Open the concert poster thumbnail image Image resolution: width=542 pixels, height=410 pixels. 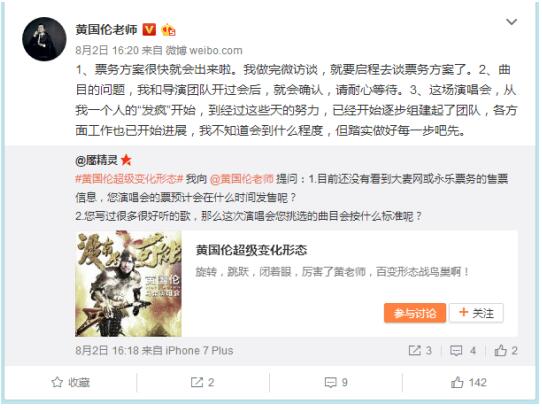(128, 283)
